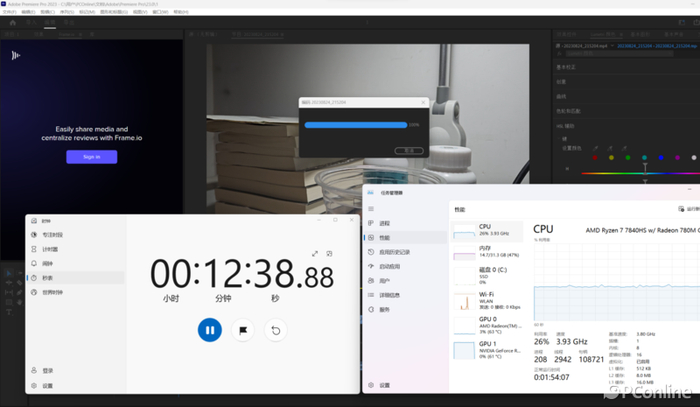Image resolution: width=700 pixels, height=407 pixels.
Task: Open the 标记(M) menu
Action: (87, 12)
